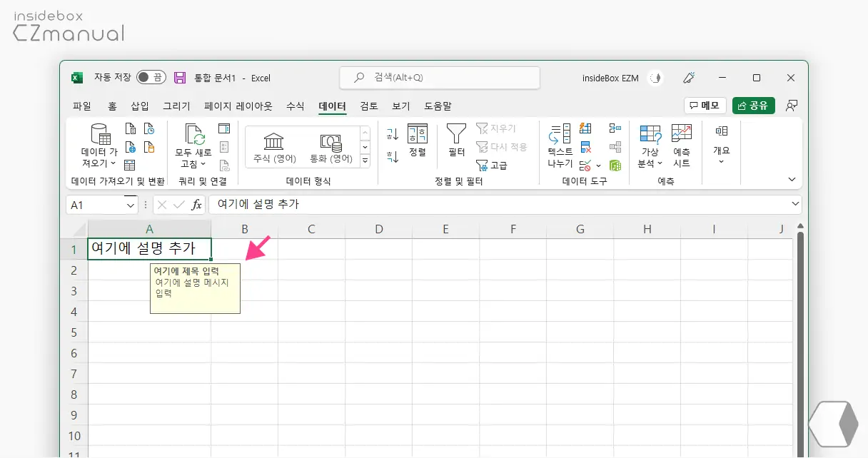Click the Manage Data Model icon
The height and width of the screenshot is (458, 868).
pos(615,166)
